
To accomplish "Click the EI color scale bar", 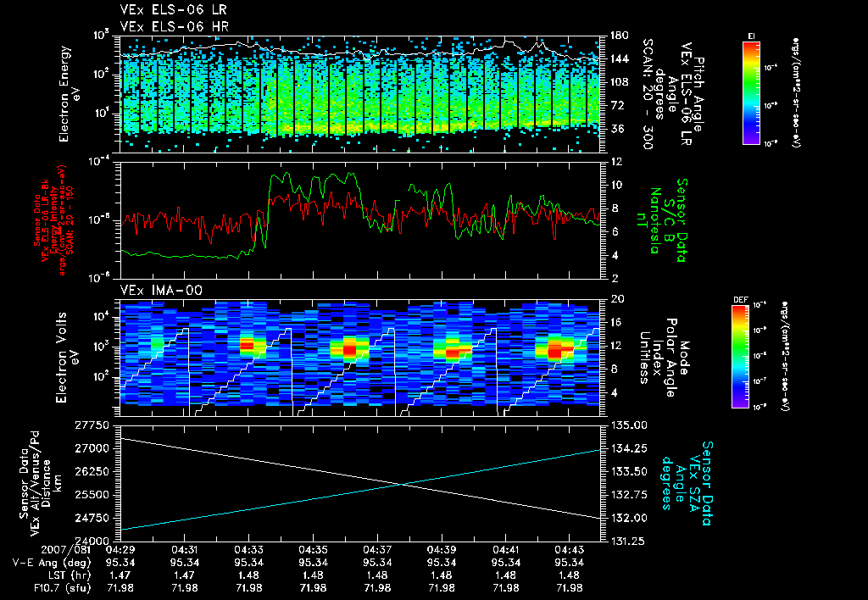I will point(751,92).
